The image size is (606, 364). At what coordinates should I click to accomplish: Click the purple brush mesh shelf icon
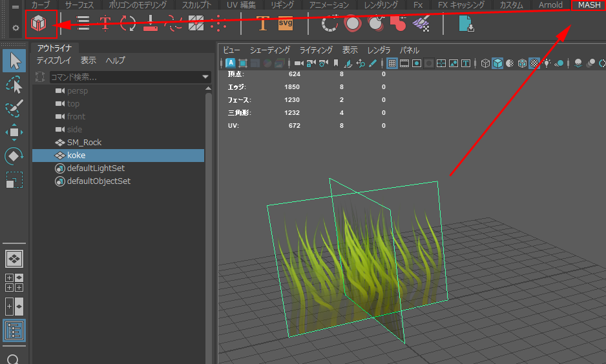[x=421, y=23]
